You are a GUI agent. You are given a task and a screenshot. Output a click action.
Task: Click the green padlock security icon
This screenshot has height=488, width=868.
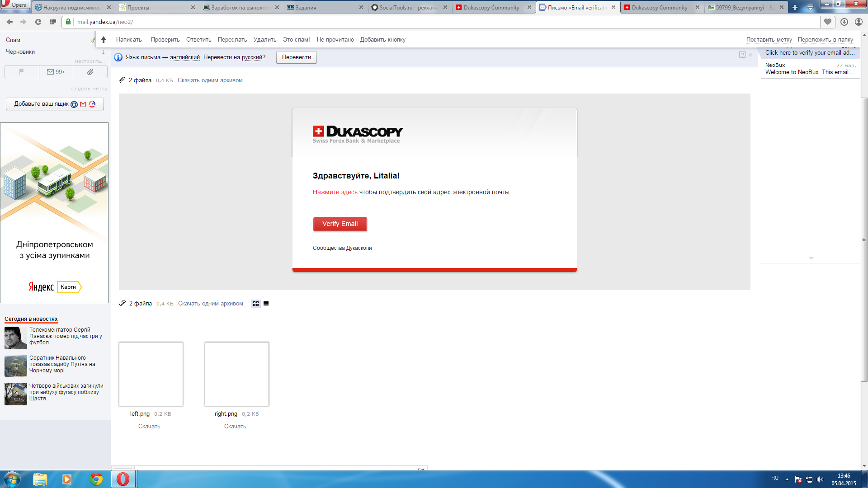[x=68, y=22]
